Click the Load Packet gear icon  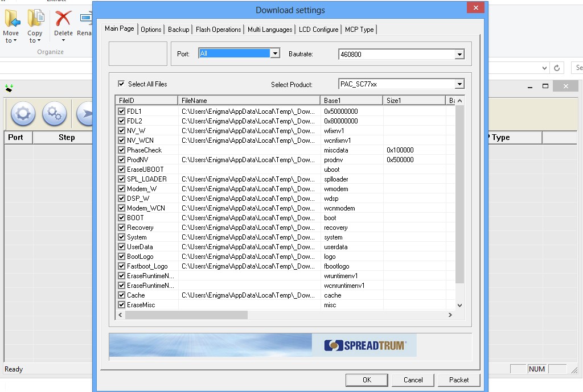tap(23, 114)
